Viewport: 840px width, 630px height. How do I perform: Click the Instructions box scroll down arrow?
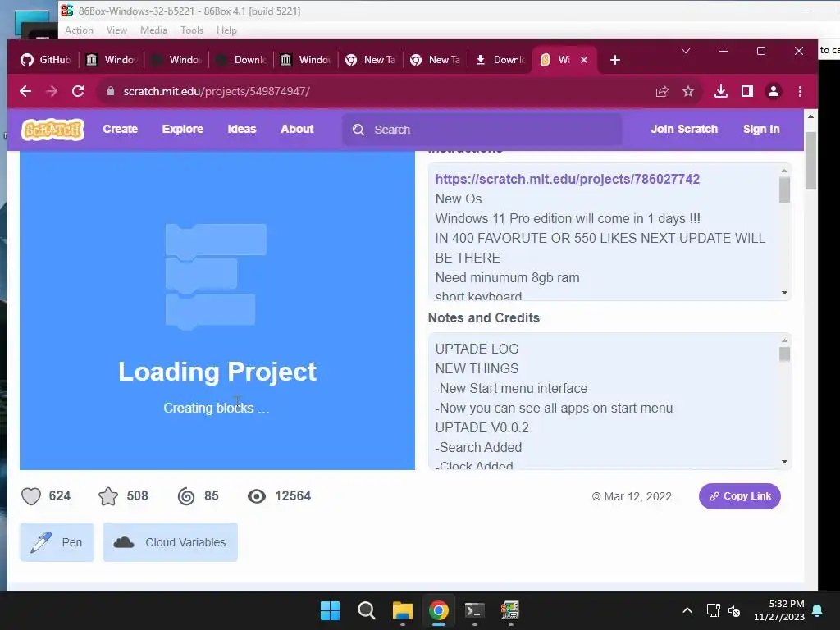(785, 293)
